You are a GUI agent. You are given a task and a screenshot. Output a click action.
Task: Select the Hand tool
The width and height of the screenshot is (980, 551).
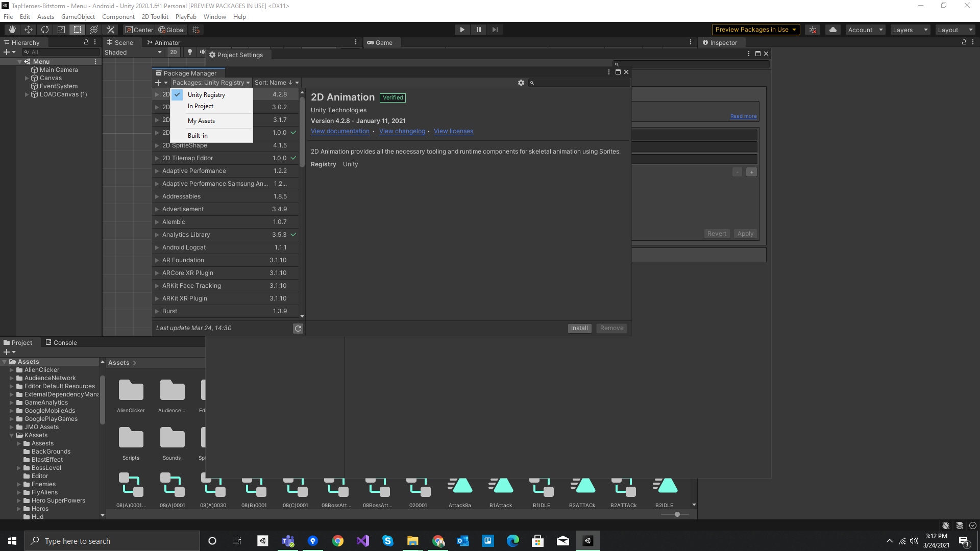click(12, 30)
